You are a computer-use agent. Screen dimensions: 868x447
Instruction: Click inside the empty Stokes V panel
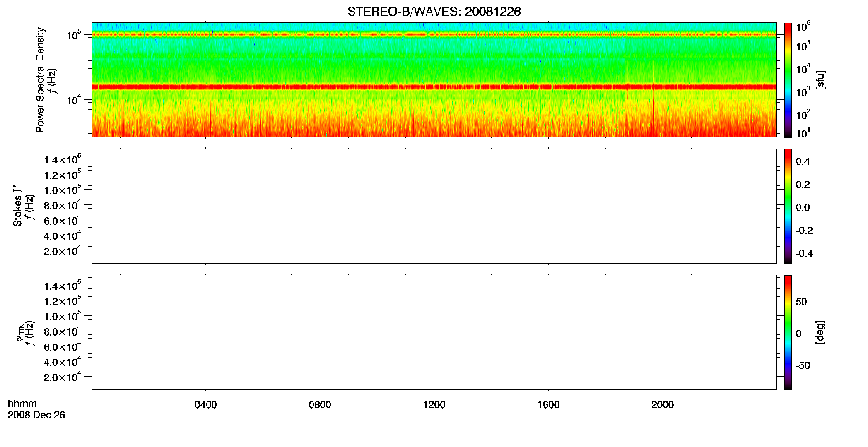click(434, 206)
